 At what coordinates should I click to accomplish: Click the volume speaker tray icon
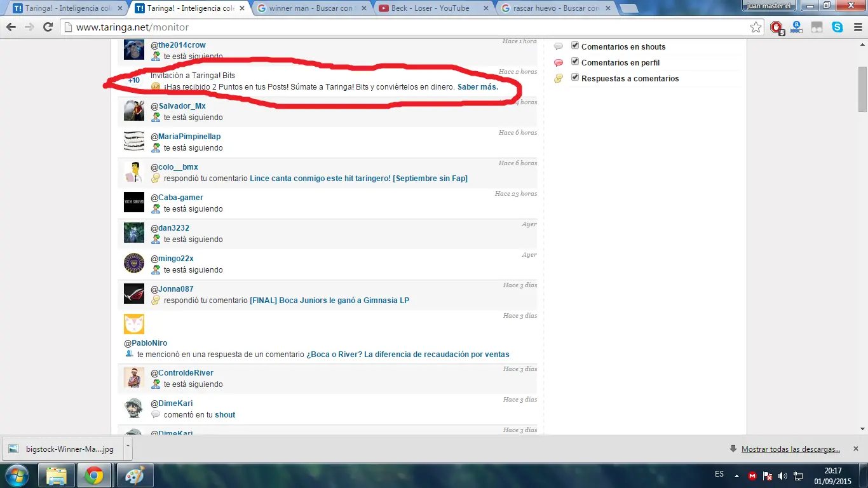pos(782,475)
